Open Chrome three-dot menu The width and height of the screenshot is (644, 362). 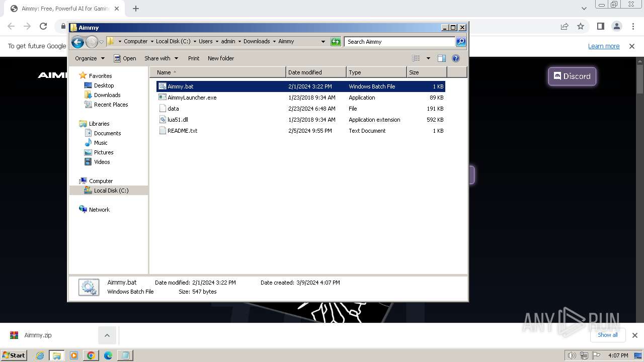(633, 26)
